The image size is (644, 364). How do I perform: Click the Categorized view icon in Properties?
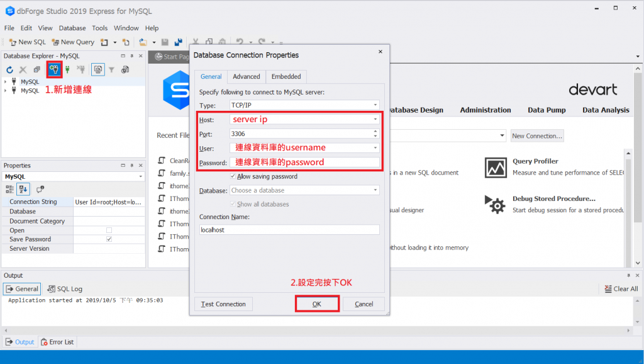click(x=9, y=189)
